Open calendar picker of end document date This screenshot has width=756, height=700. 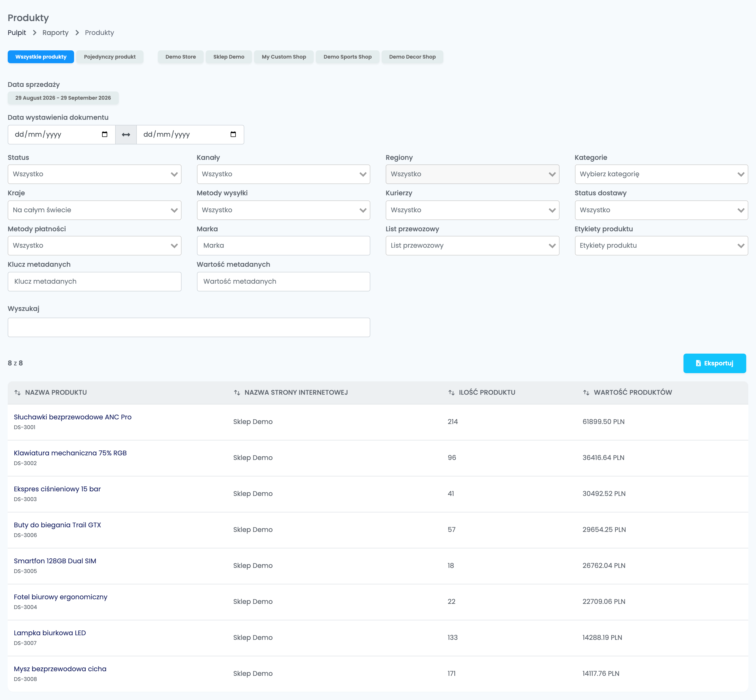[233, 134]
